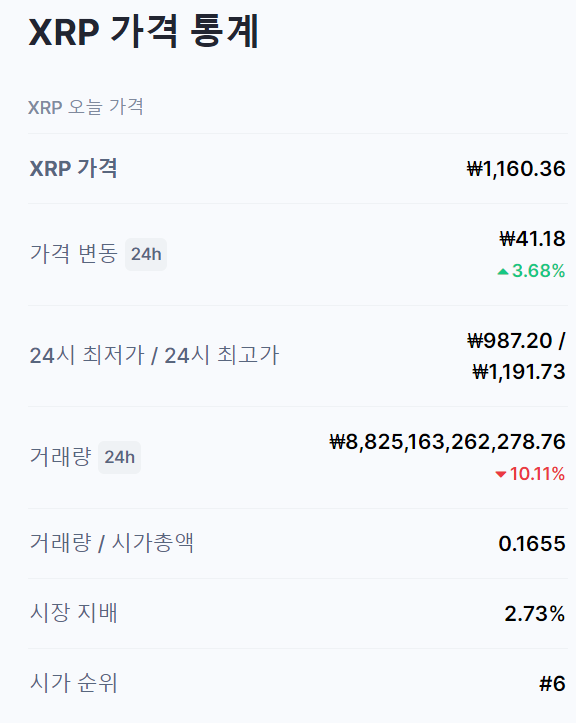The width and height of the screenshot is (576, 723).
Task: Click the 거래량 / 시가총액 label
Action: (x=112, y=543)
